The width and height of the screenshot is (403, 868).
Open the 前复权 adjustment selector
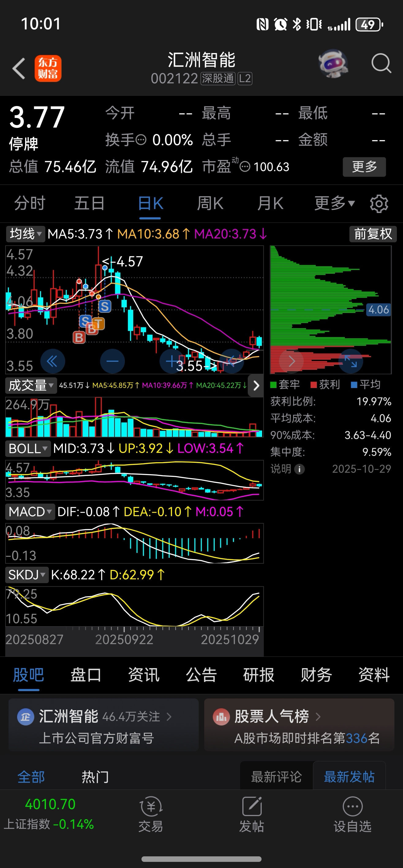[x=373, y=234]
